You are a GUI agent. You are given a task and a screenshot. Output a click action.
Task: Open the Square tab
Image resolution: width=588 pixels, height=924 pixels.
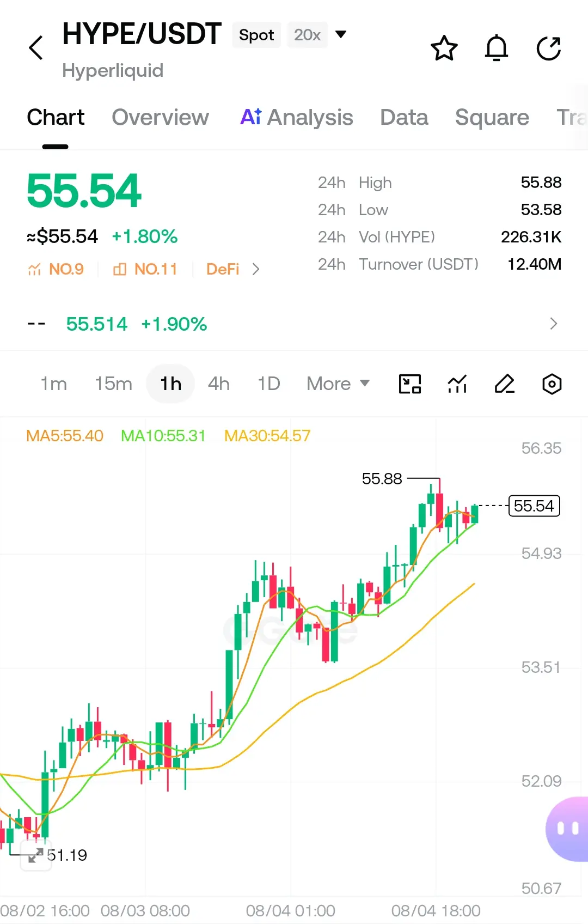click(x=492, y=117)
